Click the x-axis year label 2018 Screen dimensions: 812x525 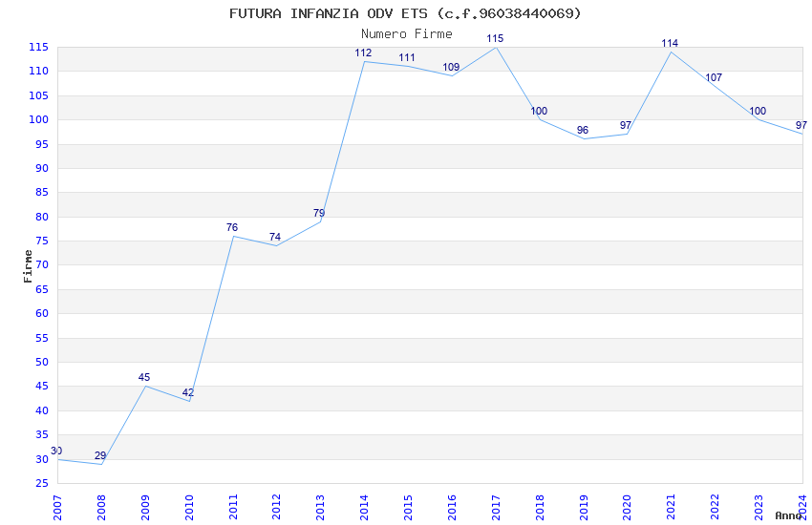coord(540,508)
